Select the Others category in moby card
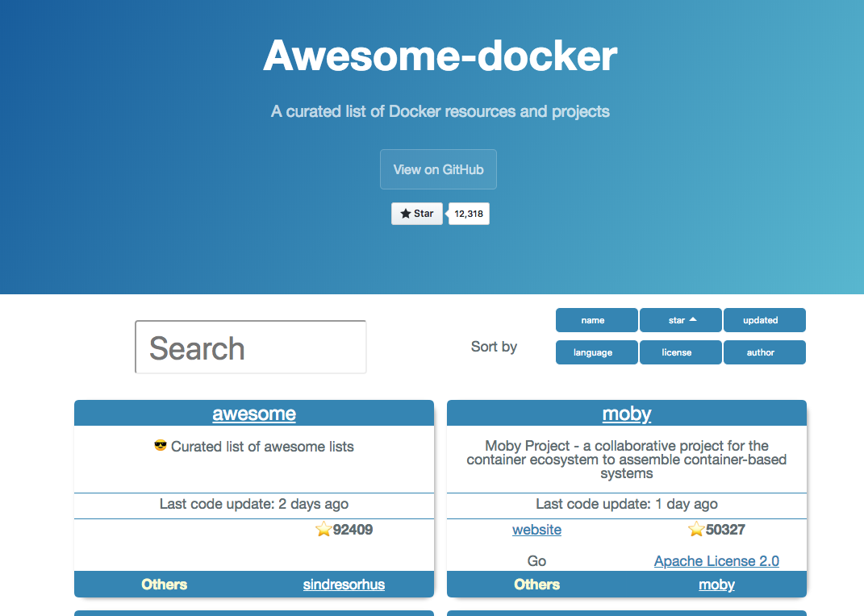This screenshot has width=864, height=616. pyautogui.click(x=536, y=585)
